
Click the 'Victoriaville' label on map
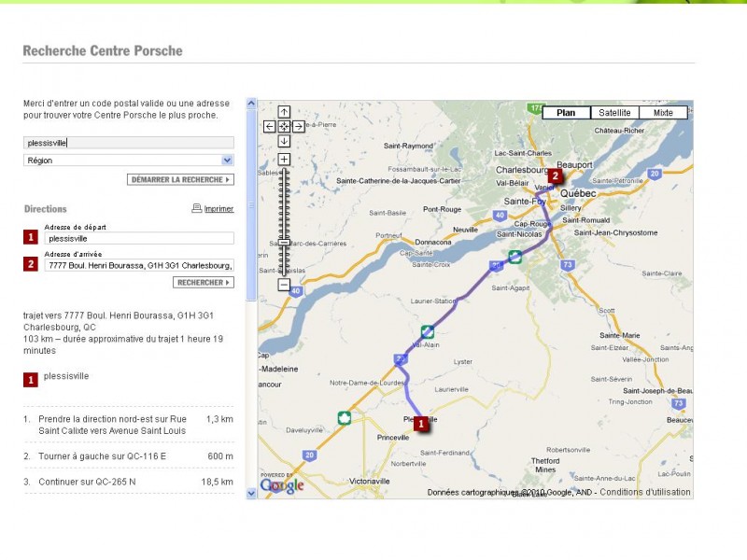tap(369, 482)
